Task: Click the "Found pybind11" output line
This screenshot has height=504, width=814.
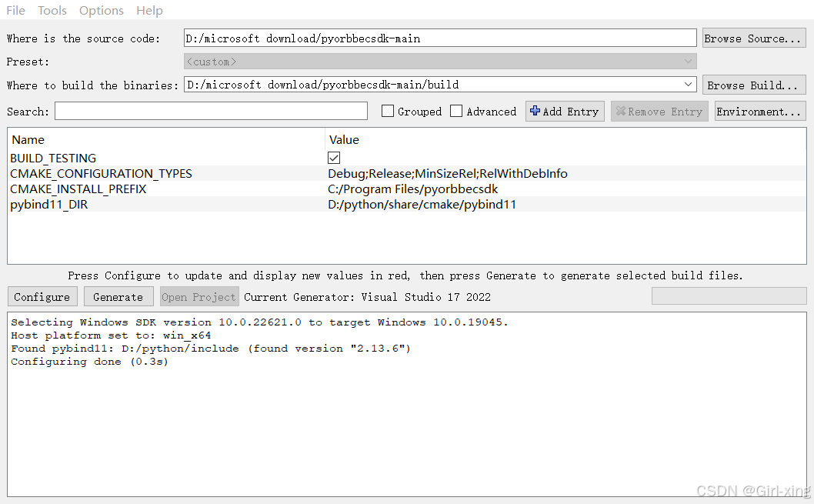Action: (211, 349)
